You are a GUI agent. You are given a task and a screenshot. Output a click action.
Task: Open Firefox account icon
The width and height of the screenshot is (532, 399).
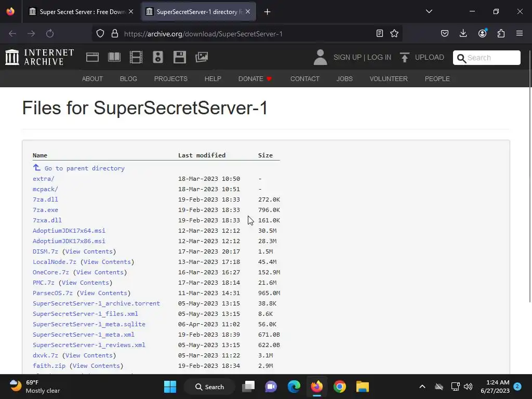pos(483,33)
